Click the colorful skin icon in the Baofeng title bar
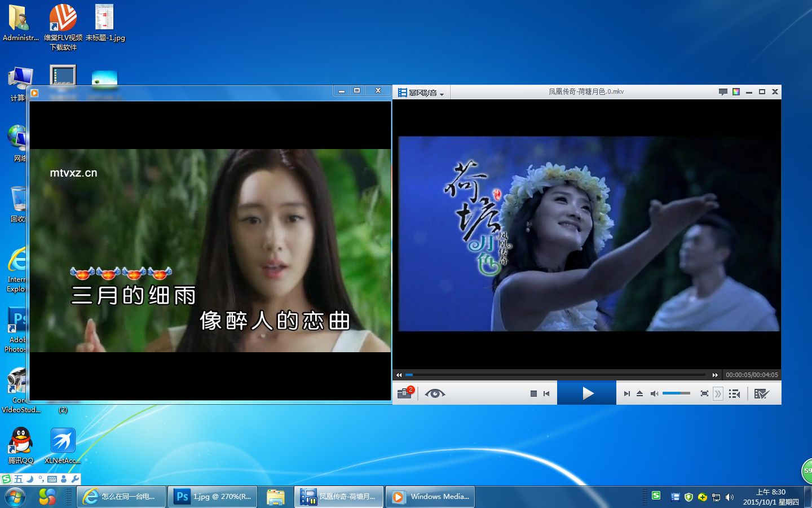Image resolution: width=812 pixels, height=508 pixels. pos(736,91)
